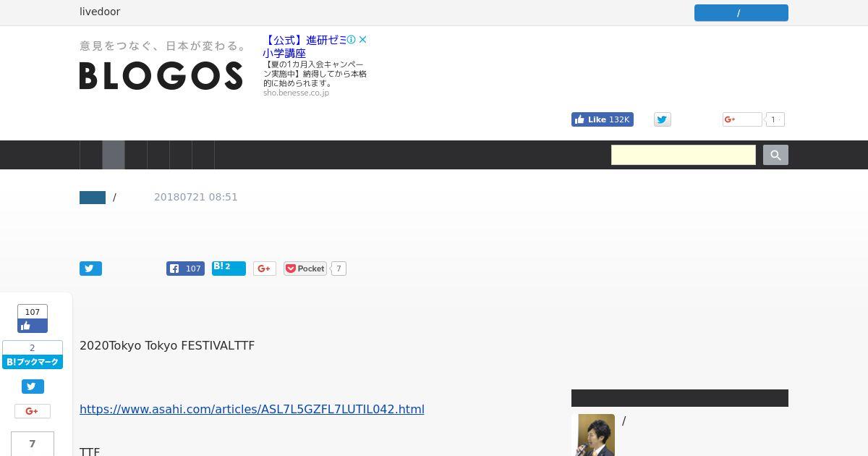
Task: Share the article on Facebook, count 107
Action: click(185, 269)
